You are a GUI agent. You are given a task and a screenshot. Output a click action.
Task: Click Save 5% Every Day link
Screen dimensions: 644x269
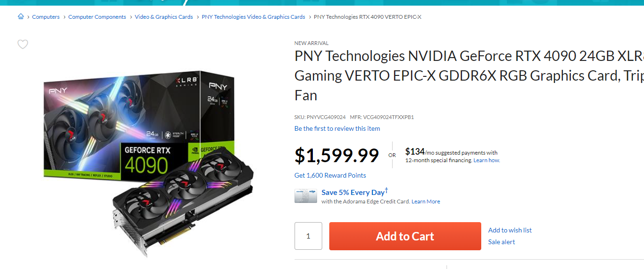tap(353, 192)
